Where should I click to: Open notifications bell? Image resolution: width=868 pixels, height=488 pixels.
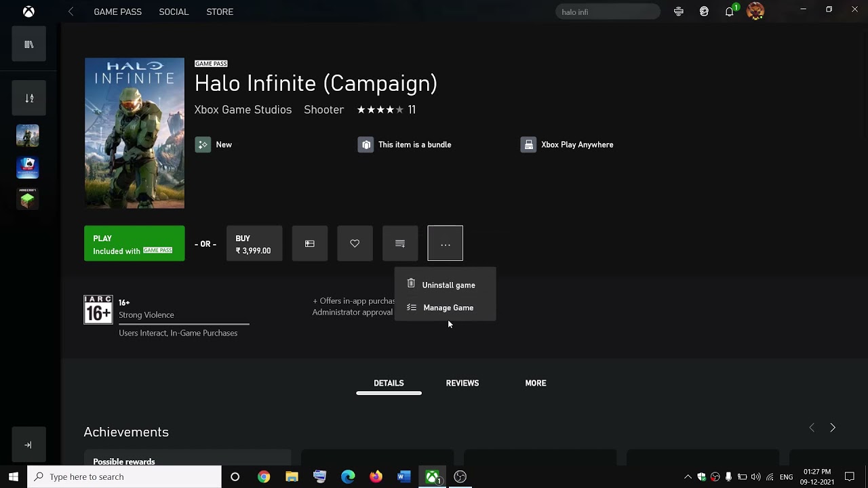tap(730, 12)
